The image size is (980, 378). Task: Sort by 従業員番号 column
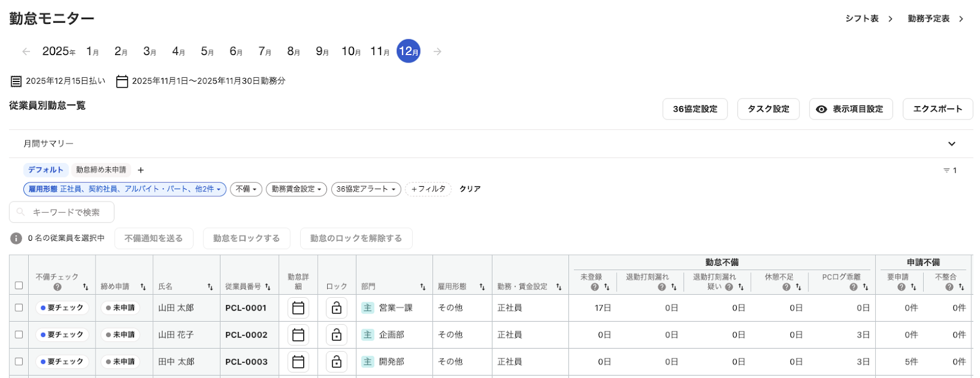tap(268, 287)
